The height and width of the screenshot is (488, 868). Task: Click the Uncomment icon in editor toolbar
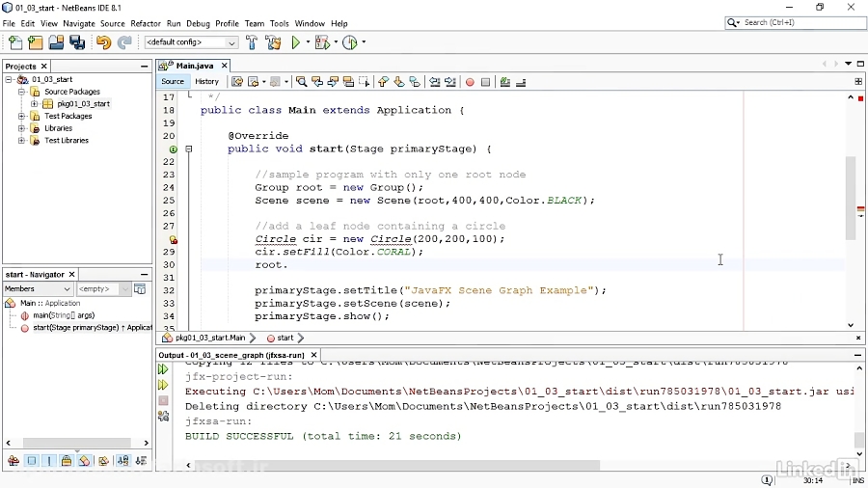pos(521,82)
